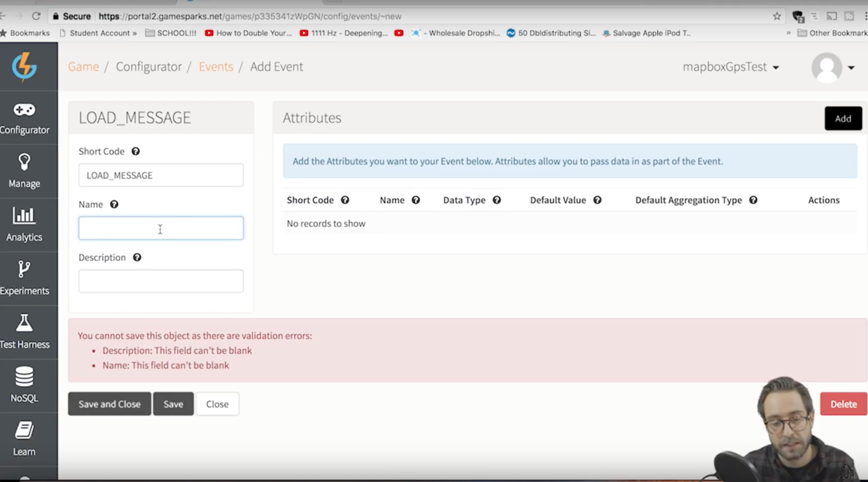Image resolution: width=868 pixels, height=482 pixels.
Task: Click the GS lightning bolt logo icon
Action: click(25, 67)
